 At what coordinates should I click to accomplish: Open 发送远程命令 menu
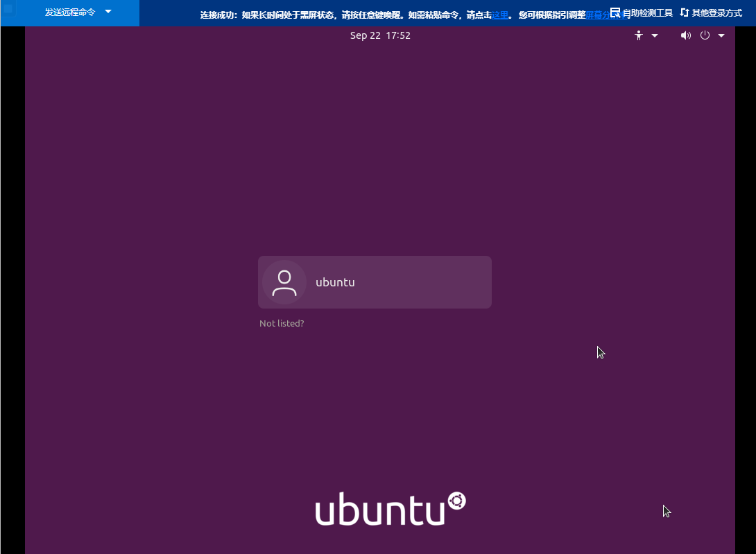(x=70, y=12)
